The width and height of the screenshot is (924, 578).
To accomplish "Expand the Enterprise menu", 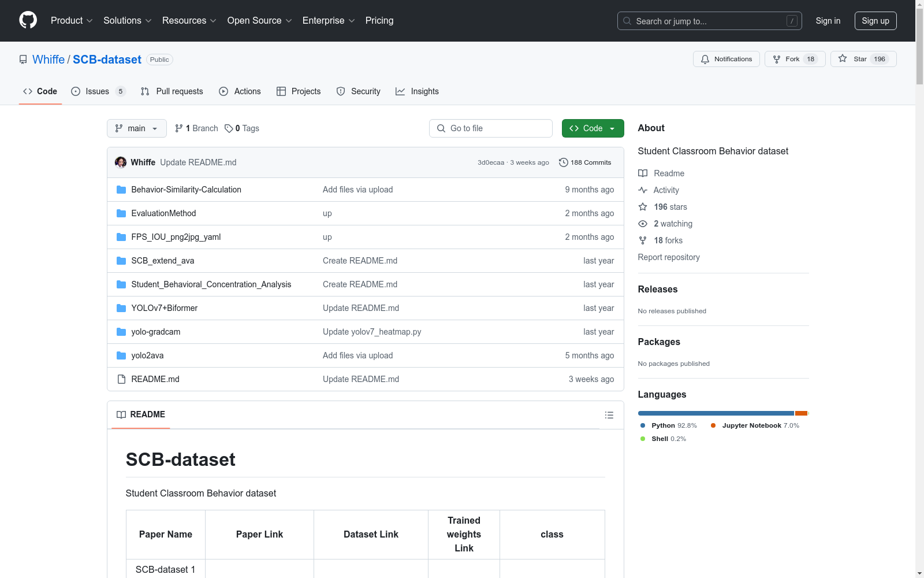I will pos(329,21).
